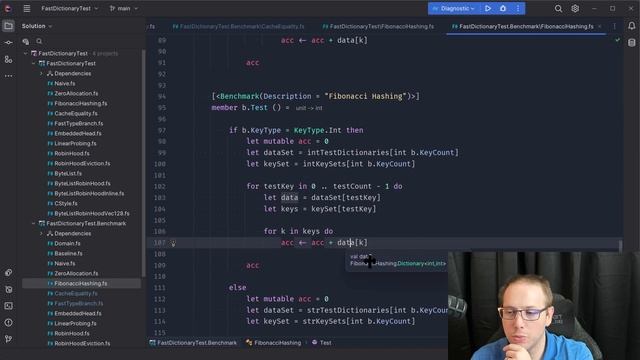Open ByteListRobinHoodInline.fs file
Image resolution: width=640 pixels, height=360 pixels.
[x=89, y=193]
